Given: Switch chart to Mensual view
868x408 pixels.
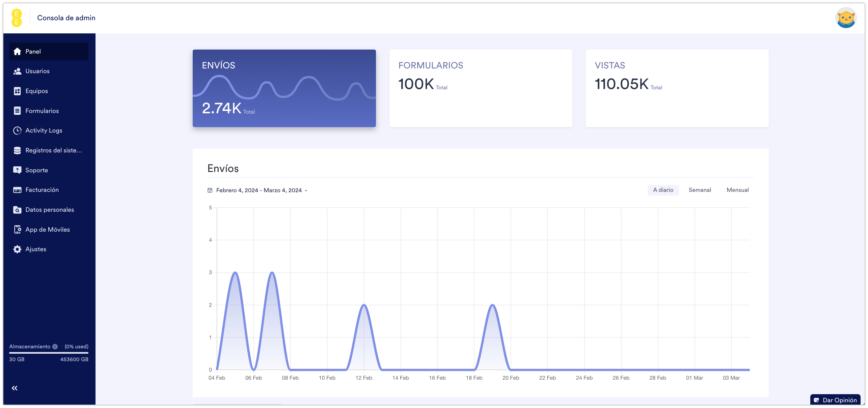Looking at the screenshot, I should point(737,190).
